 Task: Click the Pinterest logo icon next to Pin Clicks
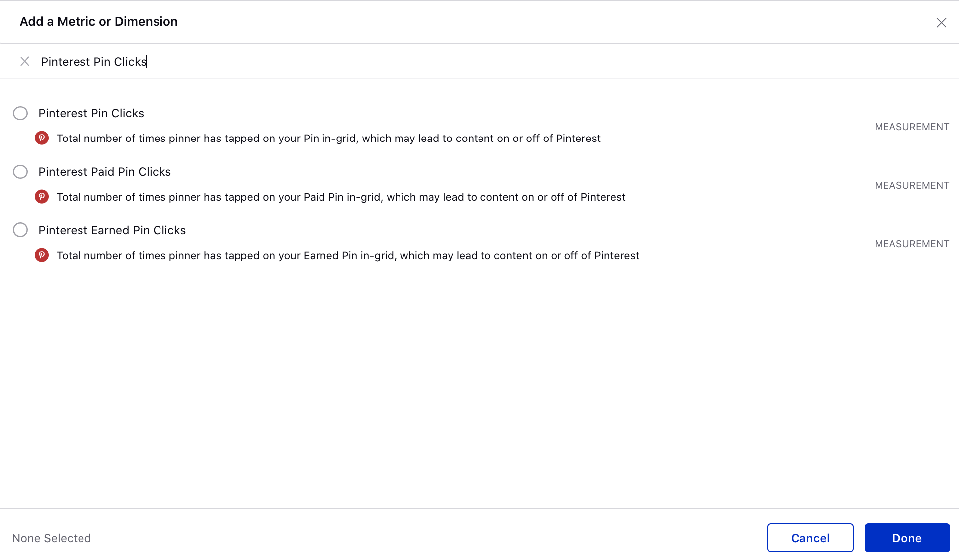pos(43,138)
